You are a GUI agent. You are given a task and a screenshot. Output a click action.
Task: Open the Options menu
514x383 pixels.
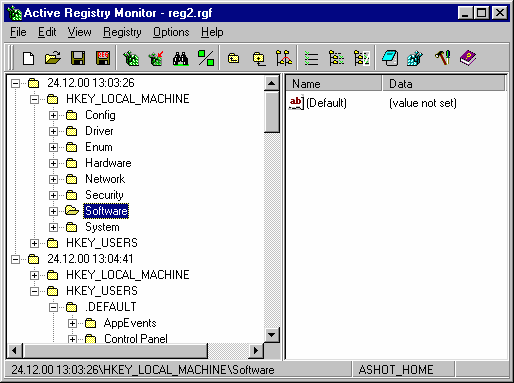(x=171, y=32)
